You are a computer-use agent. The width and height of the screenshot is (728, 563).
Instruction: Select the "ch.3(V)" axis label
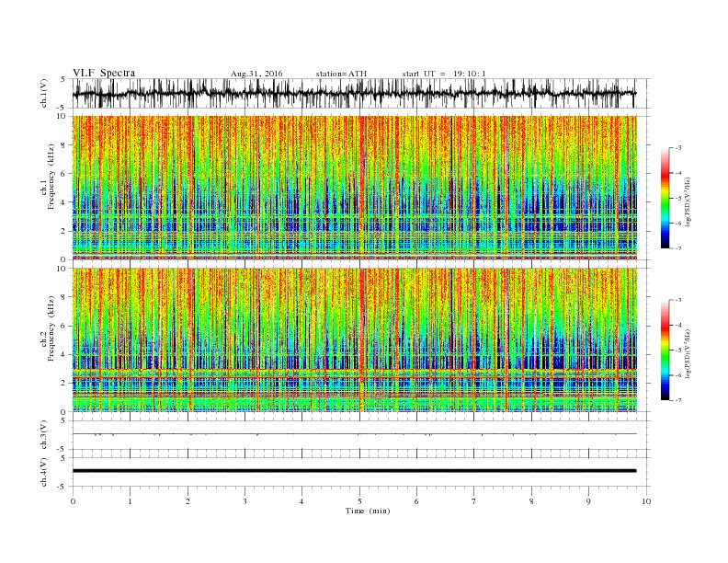pyautogui.click(x=44, y=435)
